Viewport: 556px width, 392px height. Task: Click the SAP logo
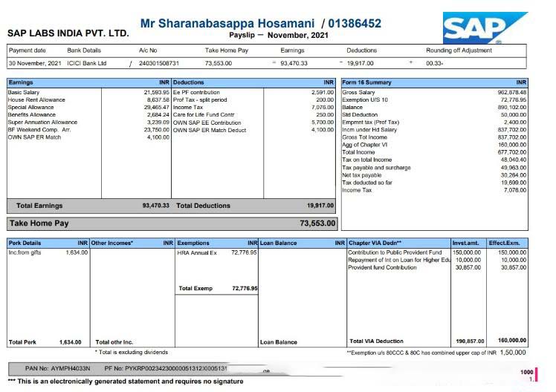(x=485, y=28)
